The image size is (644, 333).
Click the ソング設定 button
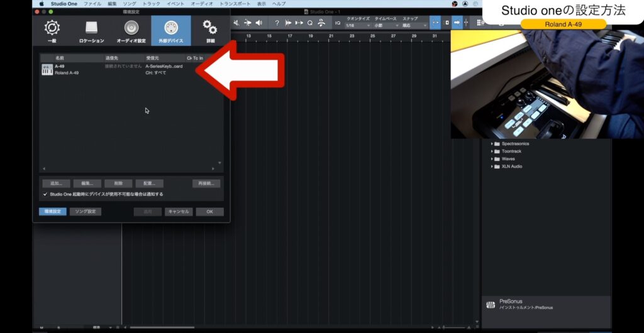click(86, 212)
